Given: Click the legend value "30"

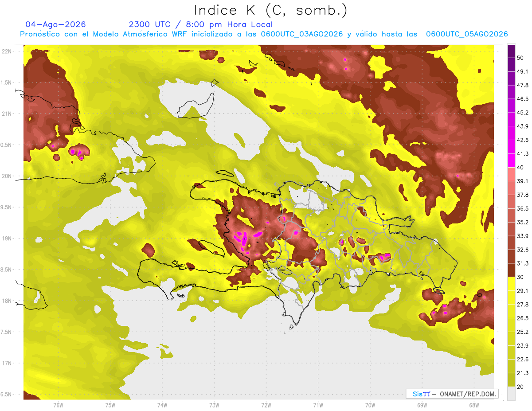Looking at the screenshot, I should tap(521, 277).
